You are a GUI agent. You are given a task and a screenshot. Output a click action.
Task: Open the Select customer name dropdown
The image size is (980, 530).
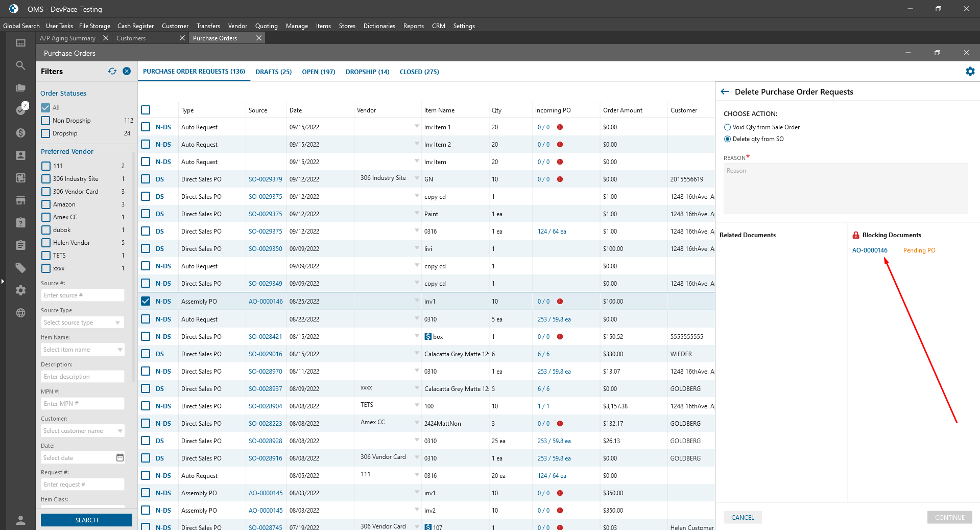point(82,431)
